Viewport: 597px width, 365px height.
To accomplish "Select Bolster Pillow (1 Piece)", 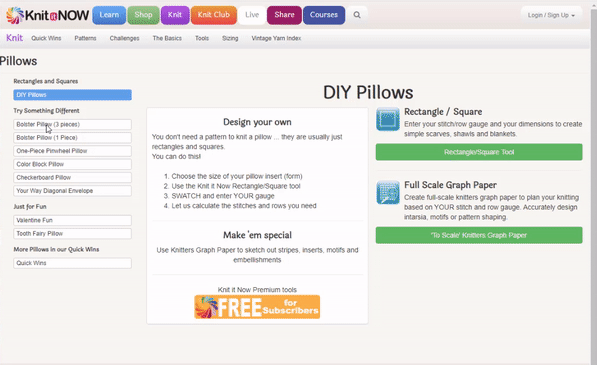I will tap(72, 138).
